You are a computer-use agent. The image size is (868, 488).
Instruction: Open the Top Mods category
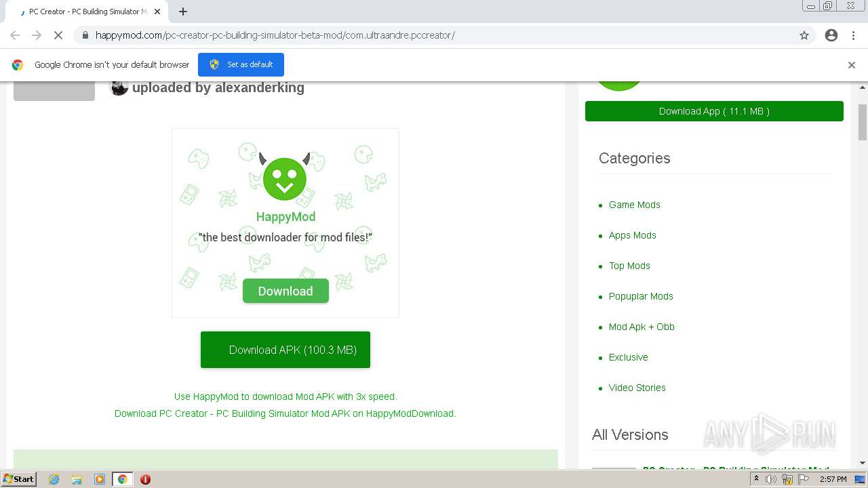point(629,266)
